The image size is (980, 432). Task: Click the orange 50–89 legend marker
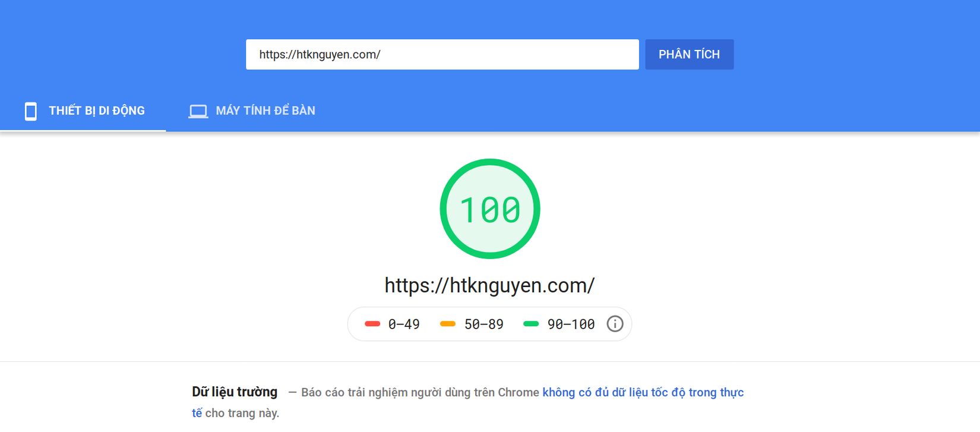point(448,324)
